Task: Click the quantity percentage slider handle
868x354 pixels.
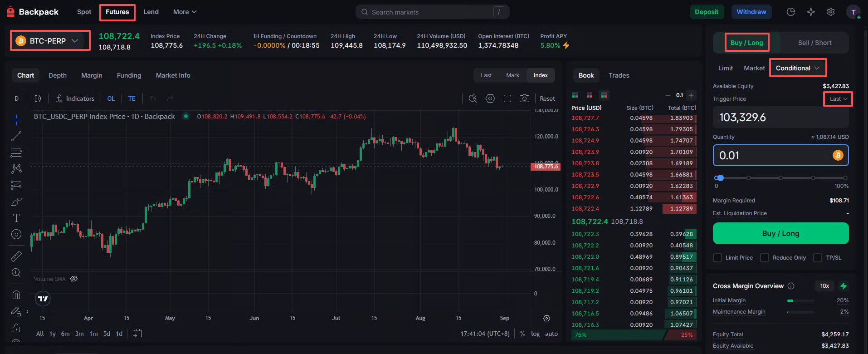Action: point(720,178)
